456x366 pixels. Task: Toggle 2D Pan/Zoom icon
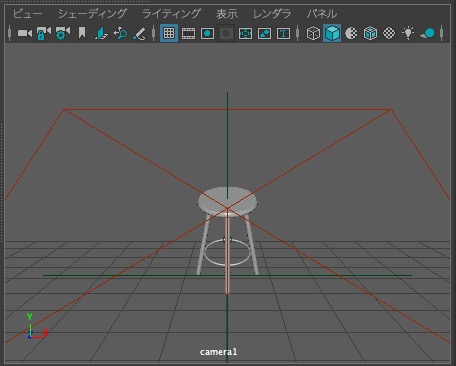click(x=120, y=33)
